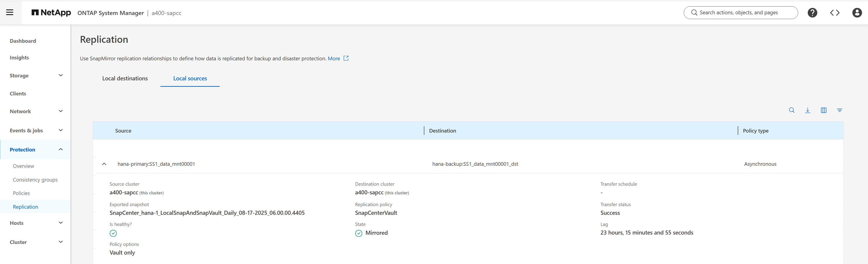Expand the Network menu chevron
Viewport: 868px width, 264px height.
pyautogui.click(x=61, y=111)
